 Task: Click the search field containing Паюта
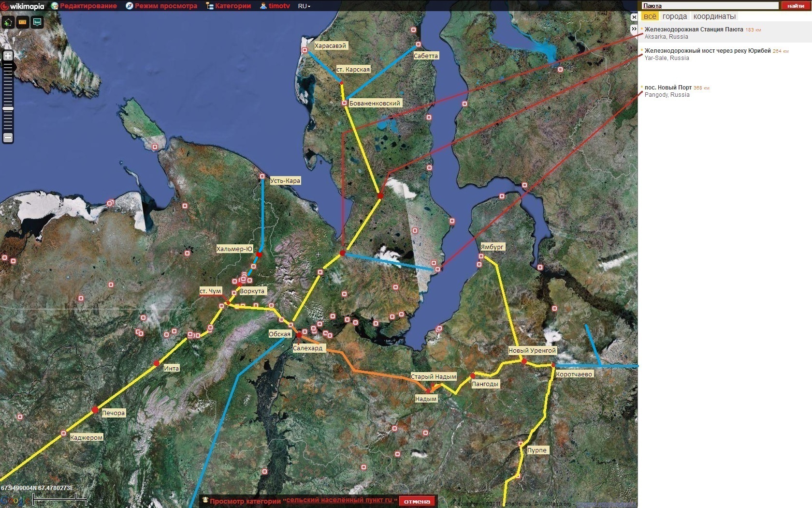click(710, 6)
